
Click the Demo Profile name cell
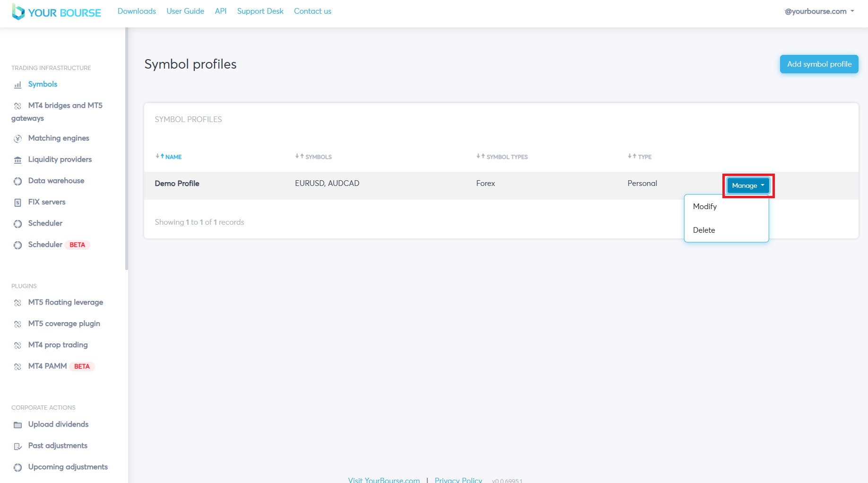pos(177,184)
